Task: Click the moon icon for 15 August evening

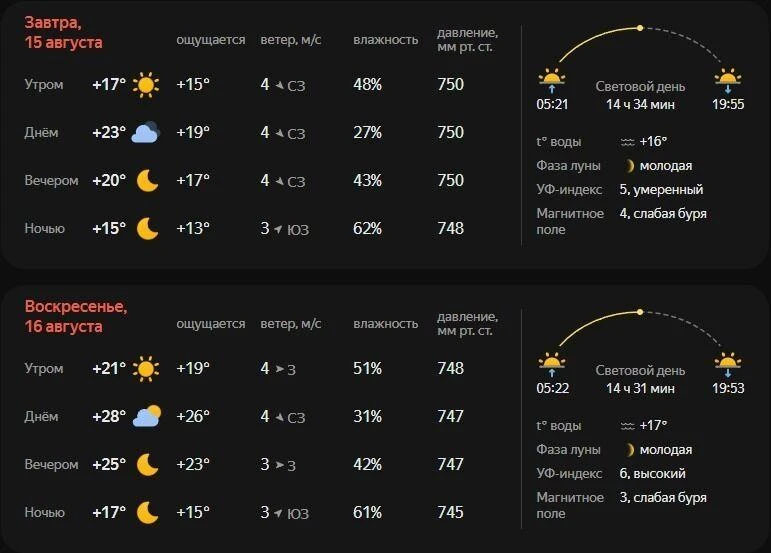Action: tap(147, 180)
